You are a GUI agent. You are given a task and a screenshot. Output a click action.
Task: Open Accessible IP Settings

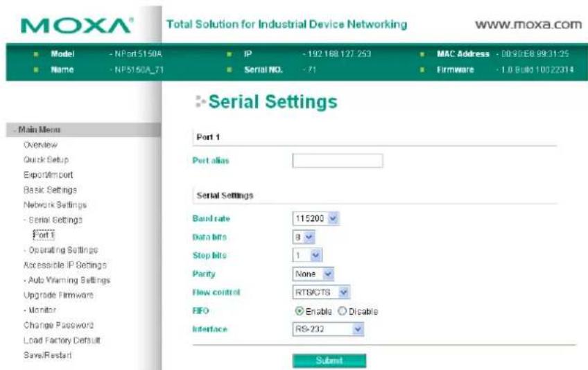click(x=65, y=265)
